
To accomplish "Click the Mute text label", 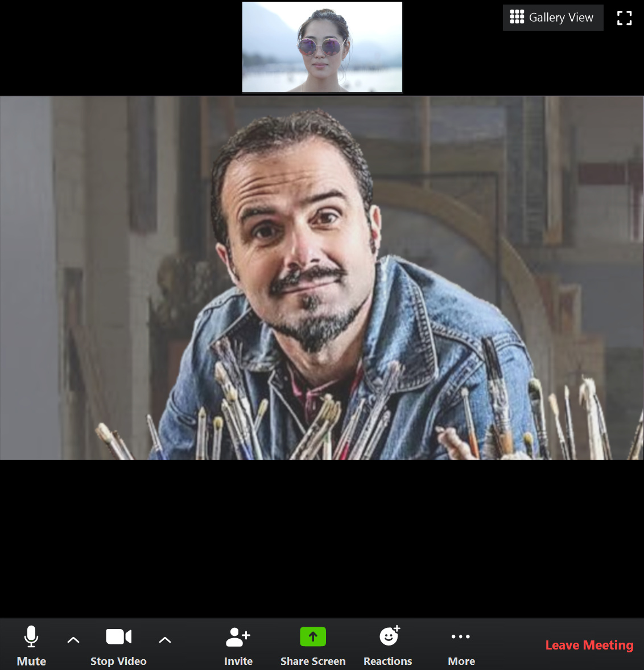I will click(x=31, y=661).
